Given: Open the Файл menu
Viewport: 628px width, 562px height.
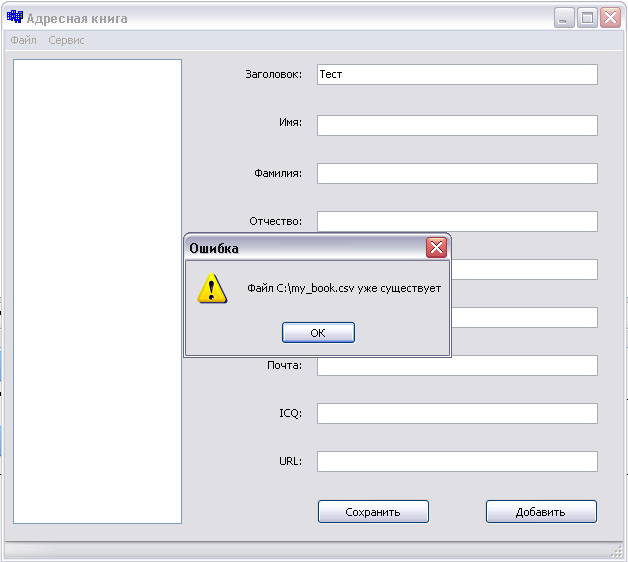Looking at the screenshot, I should (23, 40).
